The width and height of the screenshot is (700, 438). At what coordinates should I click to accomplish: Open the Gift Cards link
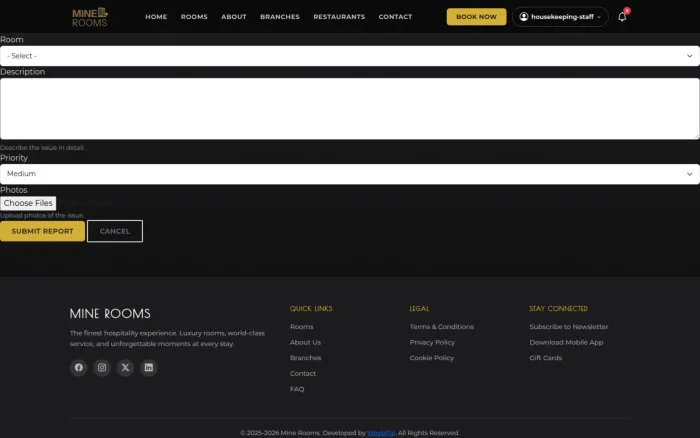(546, 358)
